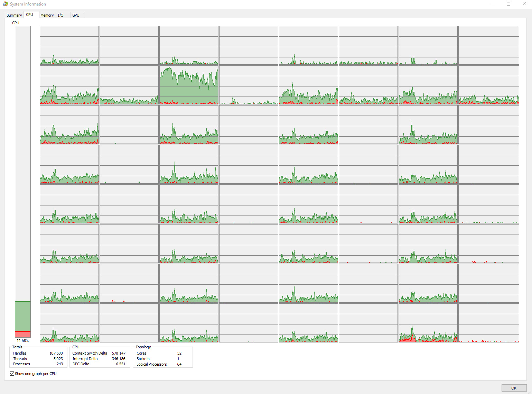Click the last CPU graph in bottom row

488,323
